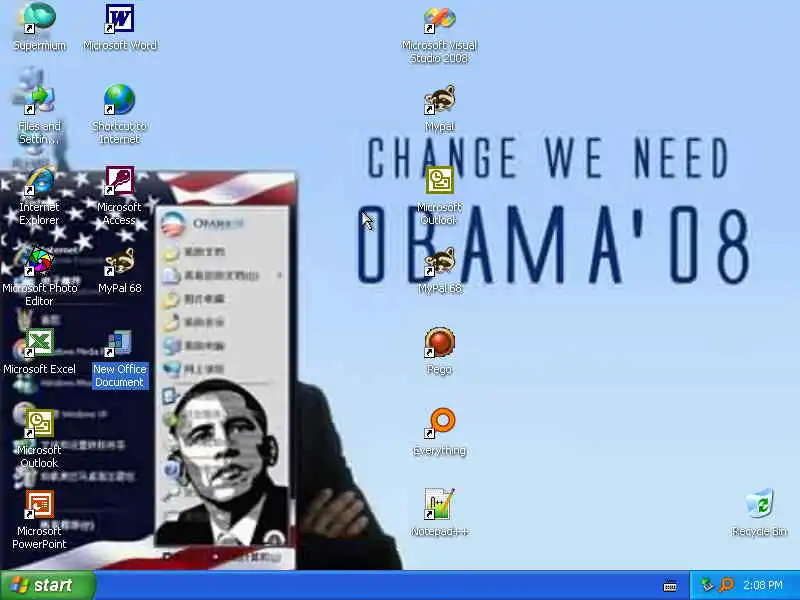800x600 pixels.
Task: Select the Internet Explorer desktop icon
Action: [40, 180]
